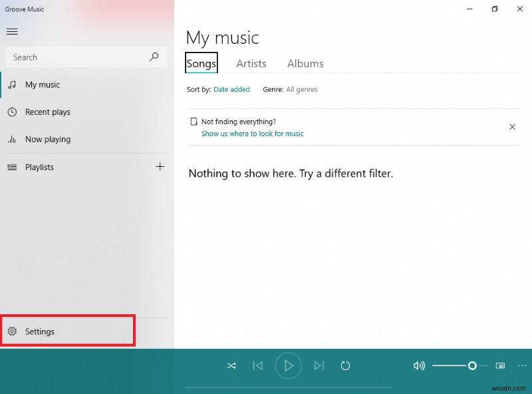Screen dimensions: 532x394
Task: Click Show us where to look for music
Action: tap(252, 134)
